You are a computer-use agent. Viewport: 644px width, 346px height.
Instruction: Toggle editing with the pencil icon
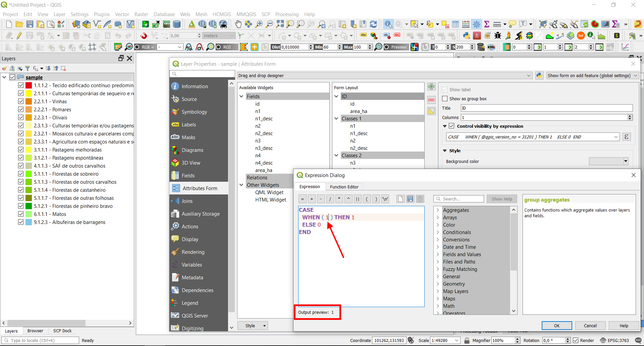click(x=19, y=36)
